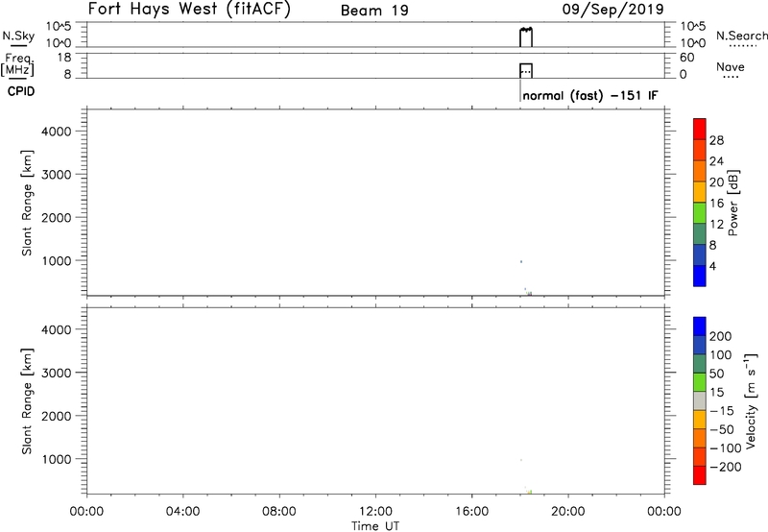Viewport: 768px width, 532px height.
Task: Click the "CPID" label
Action: click(x=21, y=91)
